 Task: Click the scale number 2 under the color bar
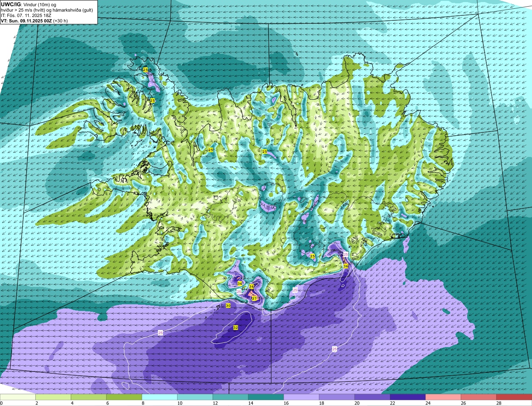point(37,403)
